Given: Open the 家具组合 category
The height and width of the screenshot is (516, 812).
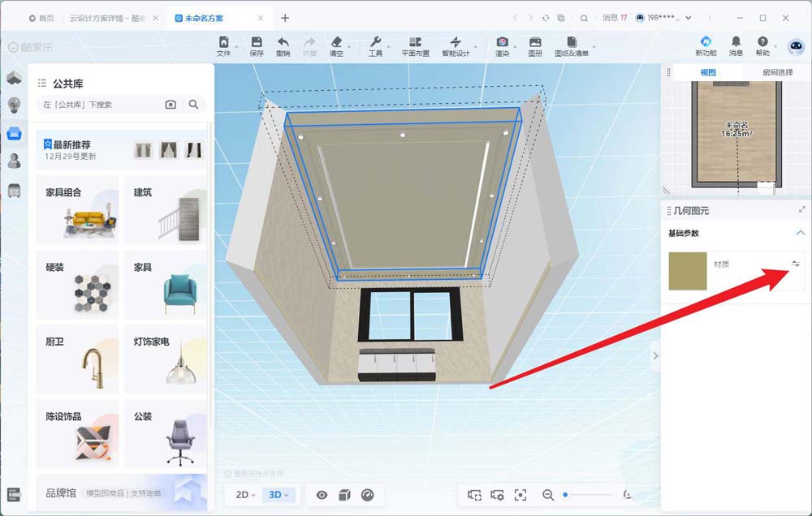Looking at the screenshot, I should click(x=78, y=209).
